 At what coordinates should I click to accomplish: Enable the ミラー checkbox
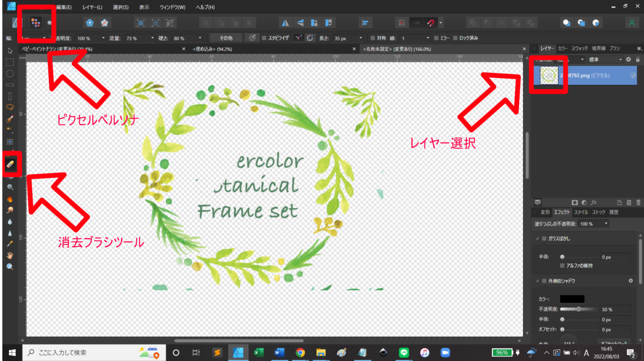[436, 39]
